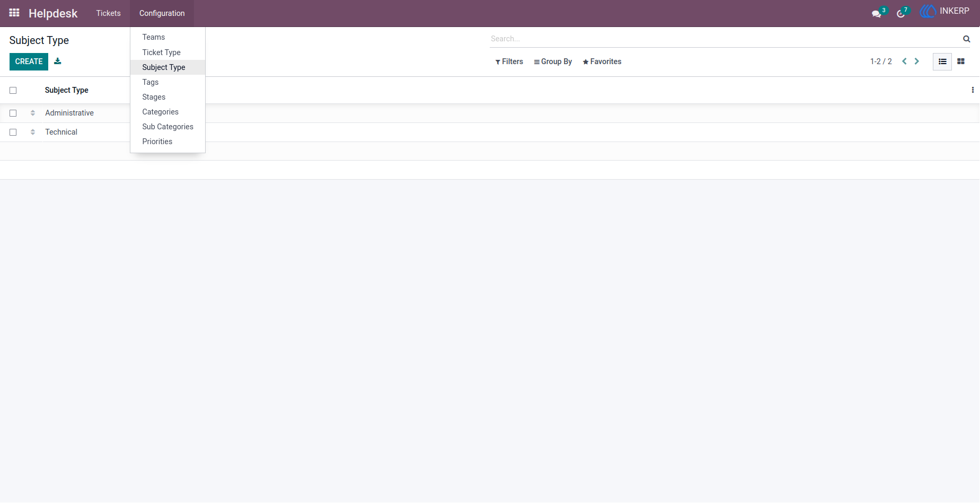980x503 pixels.
Task: Select Sub Categories menu entry
Action: (167, 127)
